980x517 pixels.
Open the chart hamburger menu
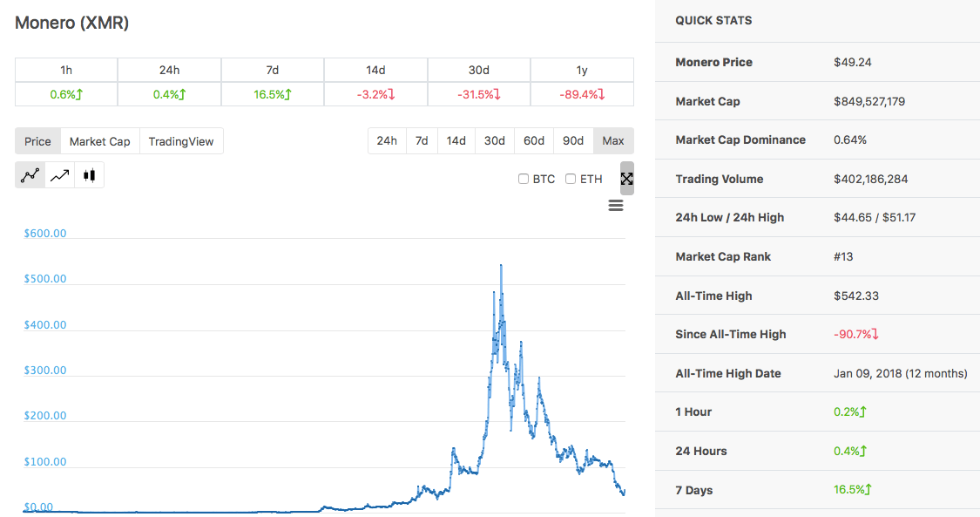pyautogui.click(x=616, y=206)
